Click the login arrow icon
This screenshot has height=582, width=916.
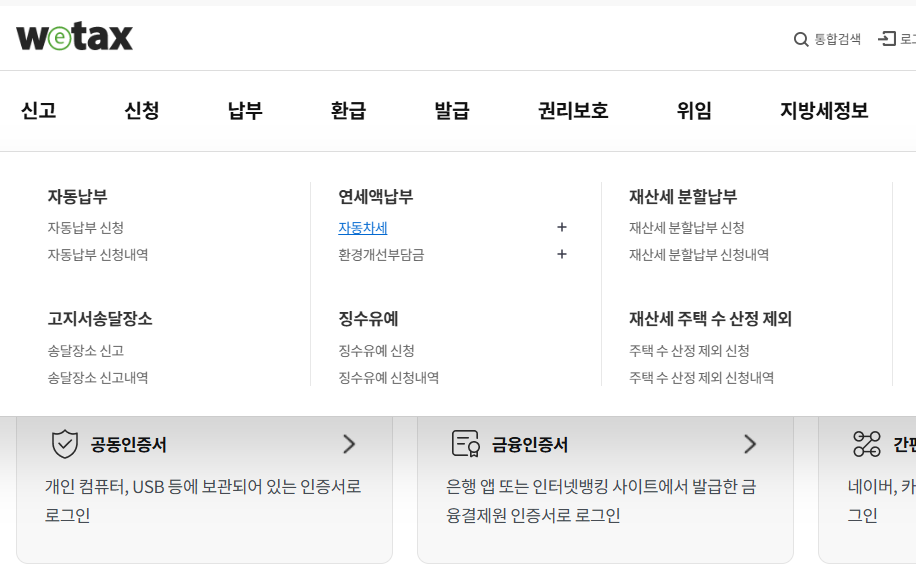click(x=887, y=39)
